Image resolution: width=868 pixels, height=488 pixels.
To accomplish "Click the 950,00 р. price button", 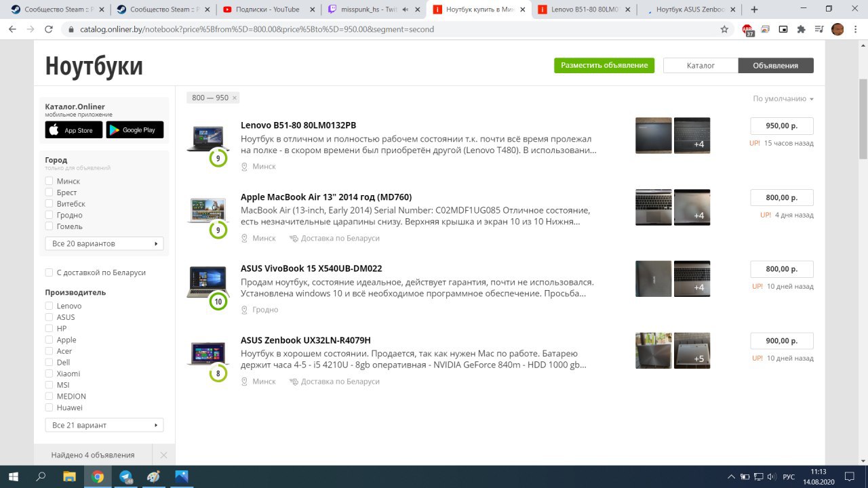I will pos(782,126).
